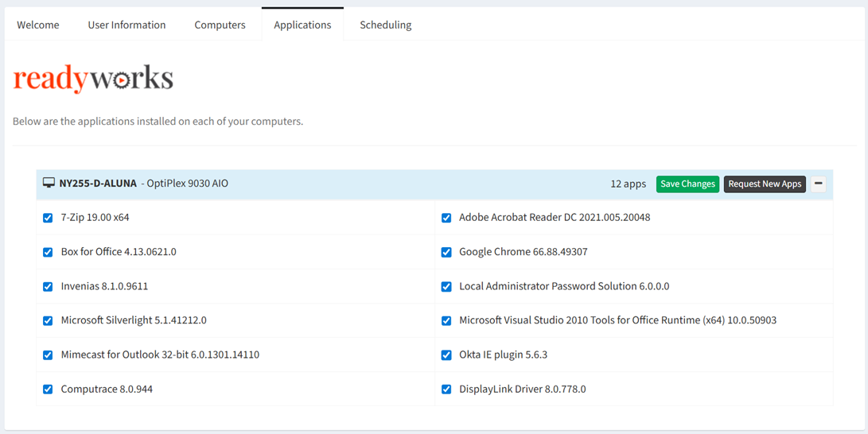Click the Microsoft Silverlight 5.1.41212.0 label

tap(134, 320)
